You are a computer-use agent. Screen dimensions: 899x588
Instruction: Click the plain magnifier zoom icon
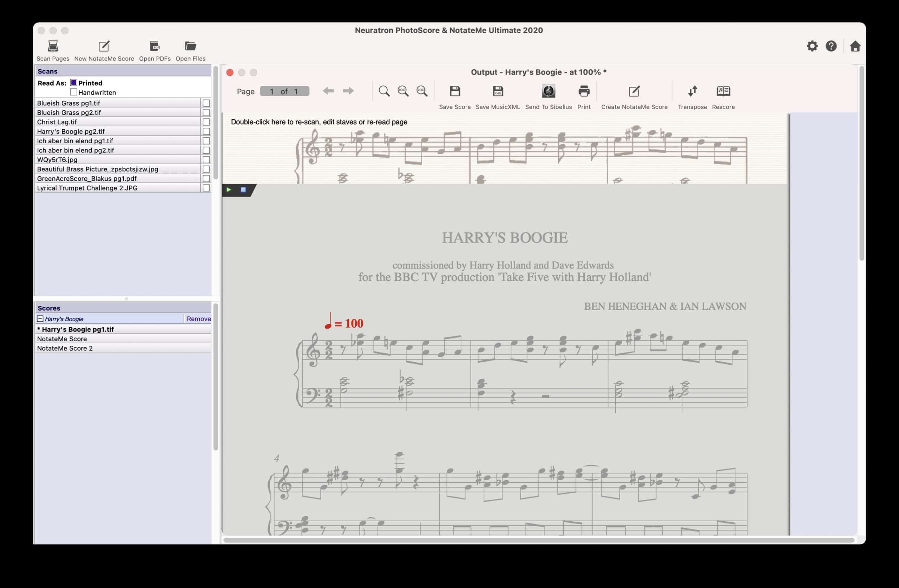384,91
